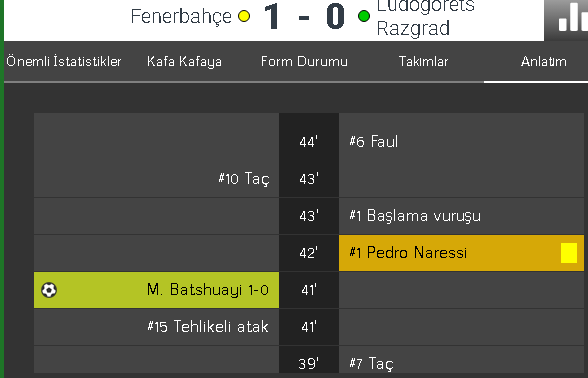The height and width of the screenshot is (378, 588).
Task: Click the Fenerbahçe team name
Action: click(x=181, y=16)
